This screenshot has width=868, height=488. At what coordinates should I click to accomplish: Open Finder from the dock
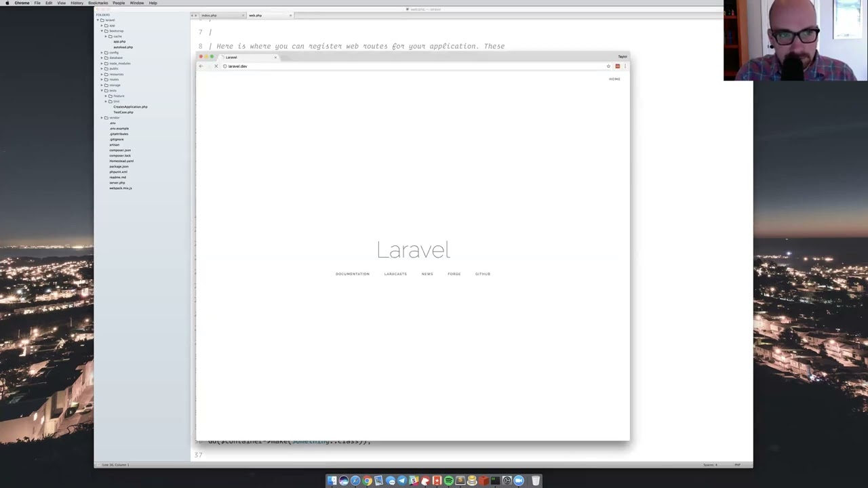coord(332,481)
